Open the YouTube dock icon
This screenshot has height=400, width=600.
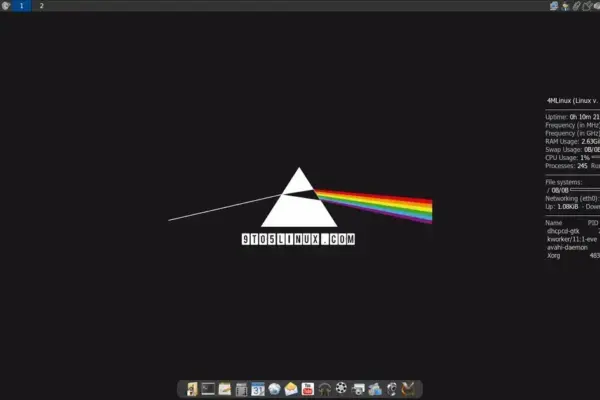coord(308,389)
